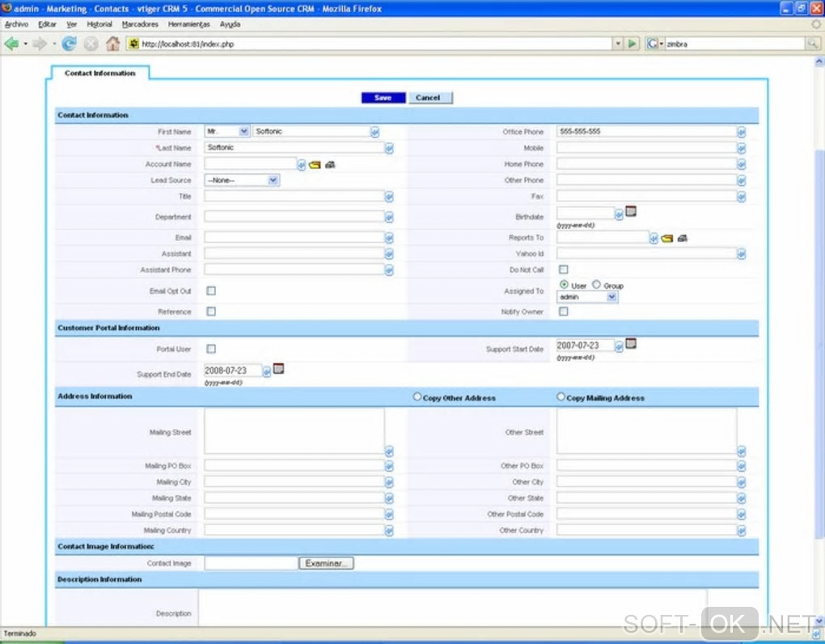Open the Lead Source dropdown
The height and width of the screenshot is (644, 825).
(242, 180)
